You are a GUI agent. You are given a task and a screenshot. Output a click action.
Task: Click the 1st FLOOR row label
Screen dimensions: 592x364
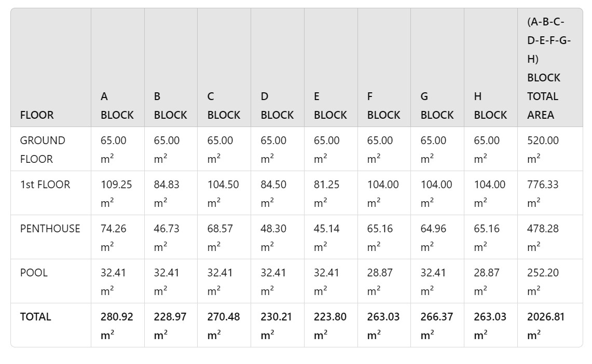click(x=45, y=185)
